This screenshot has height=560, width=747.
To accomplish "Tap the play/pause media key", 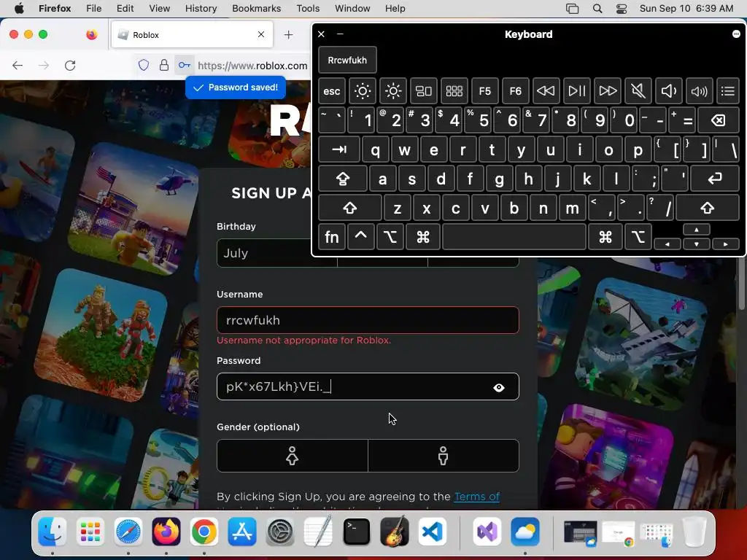I will pos(577,91).
